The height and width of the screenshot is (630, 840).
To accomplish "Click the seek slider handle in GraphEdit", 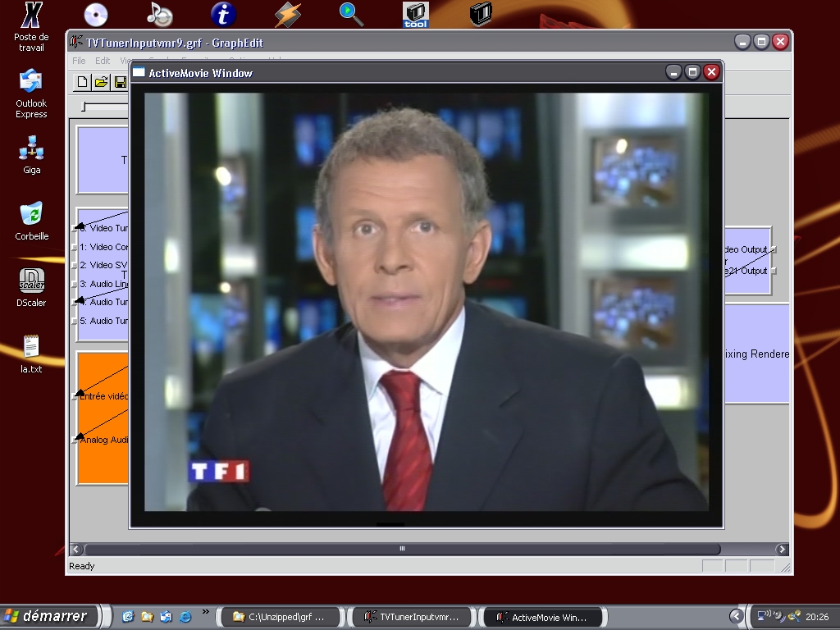I will click(84, 107).
